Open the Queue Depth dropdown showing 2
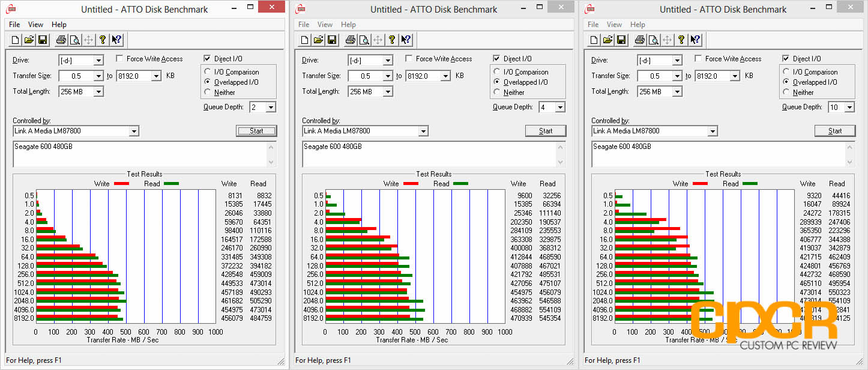Viewport: 868px width, 370px height. pyautogui.click(x=271, y=107)
